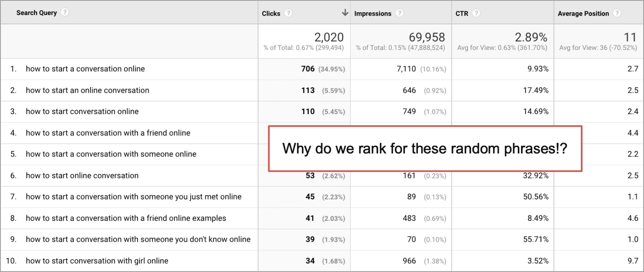644x272 pixels.
Task: Select query "how to start an online conversation"
Action: click(87, 90)
